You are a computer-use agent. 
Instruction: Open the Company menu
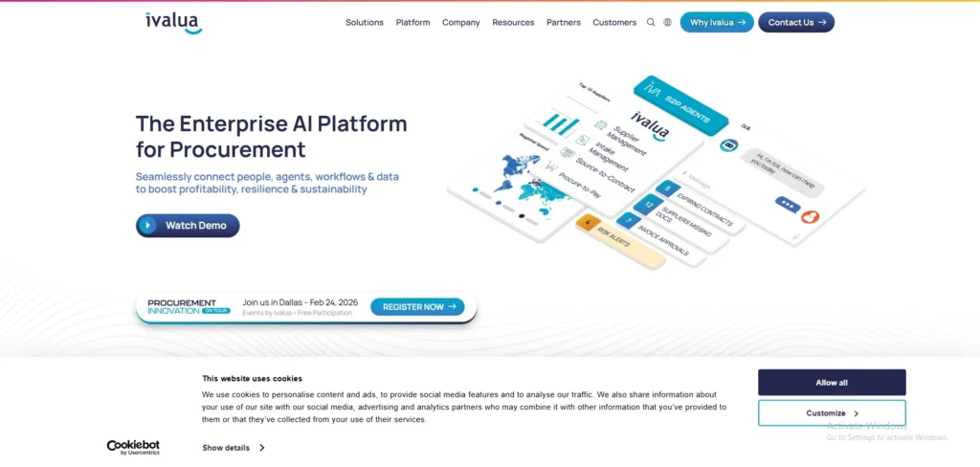[460, 23]
